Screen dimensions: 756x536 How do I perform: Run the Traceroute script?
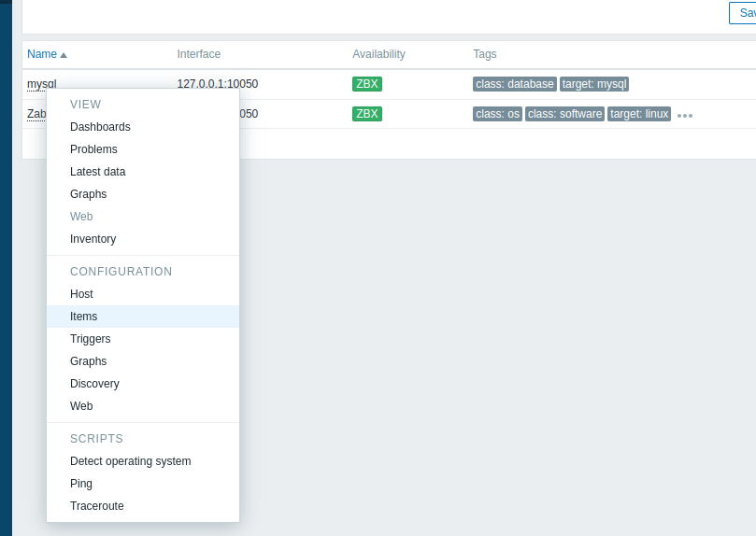96,506
